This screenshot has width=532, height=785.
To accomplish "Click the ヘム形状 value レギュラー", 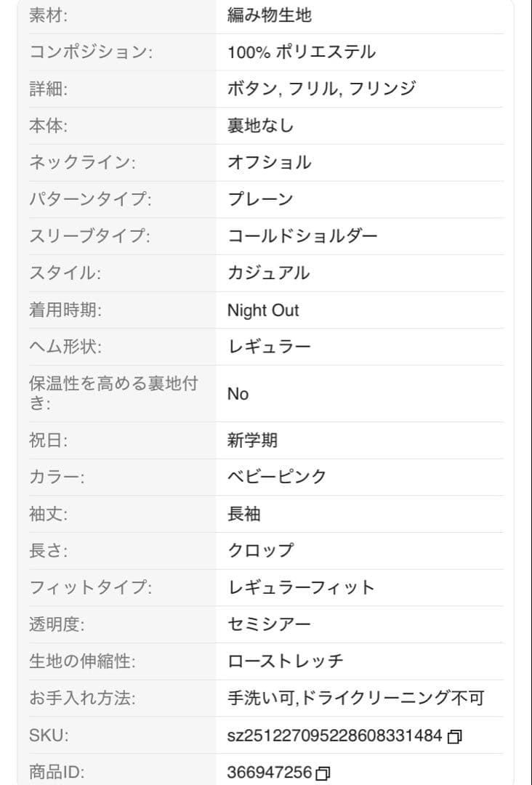I will 269,347.
